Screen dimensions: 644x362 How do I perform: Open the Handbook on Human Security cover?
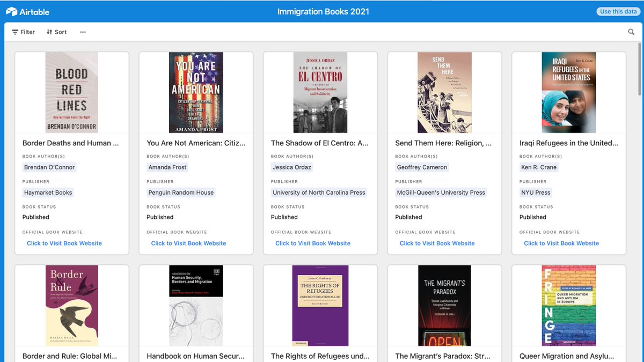click(196, 305)
